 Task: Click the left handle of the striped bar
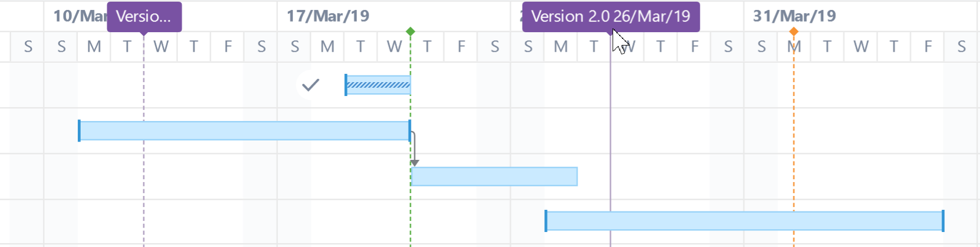[346, 85]
